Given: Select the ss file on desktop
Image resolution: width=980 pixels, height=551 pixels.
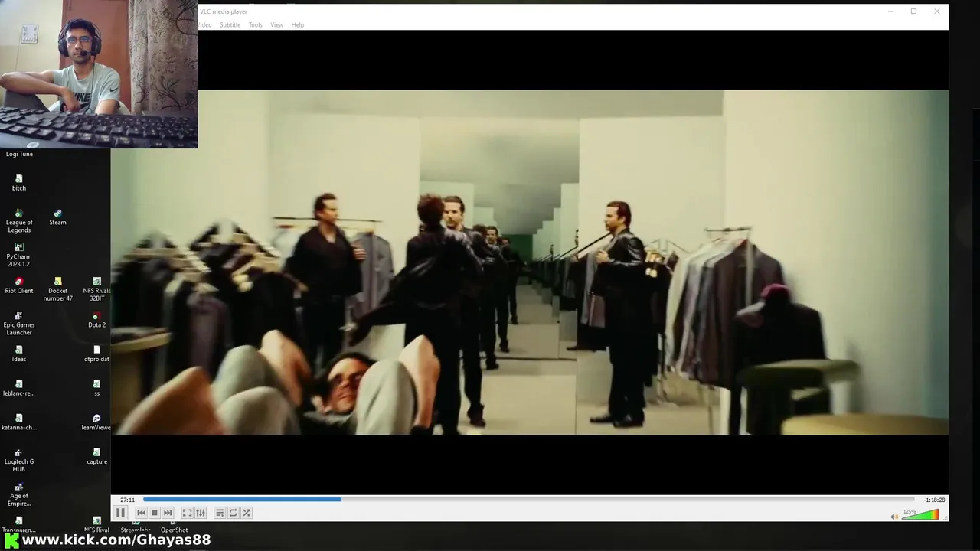Looking at the screenshot, I should click(x=96, y=388).
